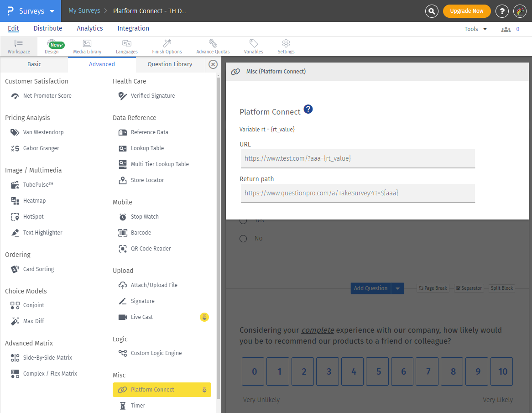Select Custom Logic Engine type

click(x=150, y=353)
